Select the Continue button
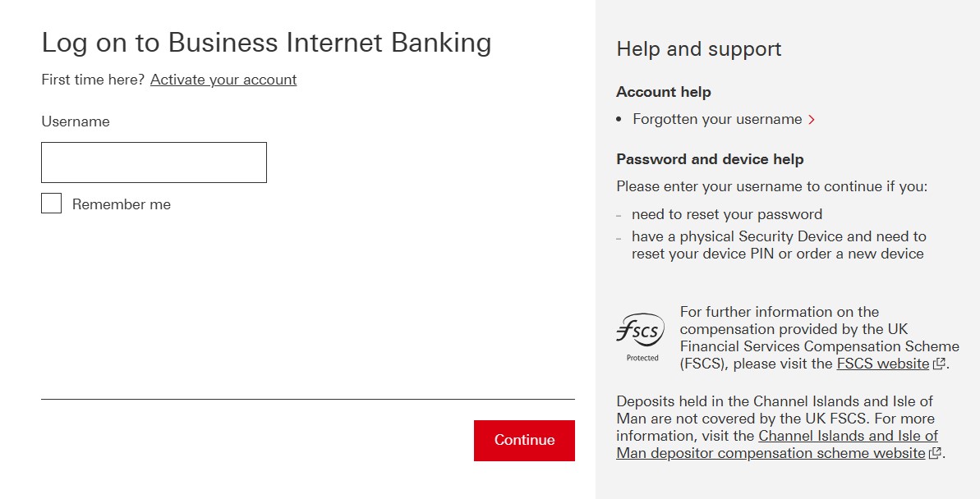980x499 pixels. click(524, 440)
